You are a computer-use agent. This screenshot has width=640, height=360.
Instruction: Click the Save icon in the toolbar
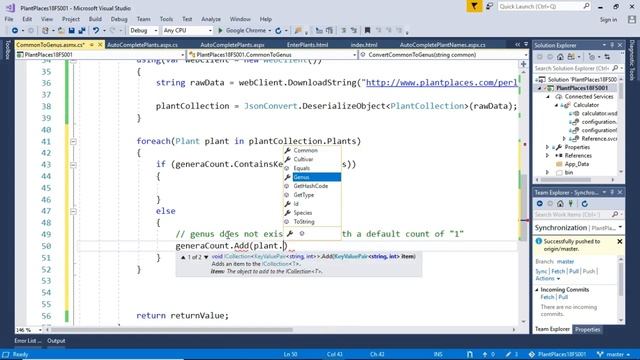pyautogui.click(x=71, y=31)
